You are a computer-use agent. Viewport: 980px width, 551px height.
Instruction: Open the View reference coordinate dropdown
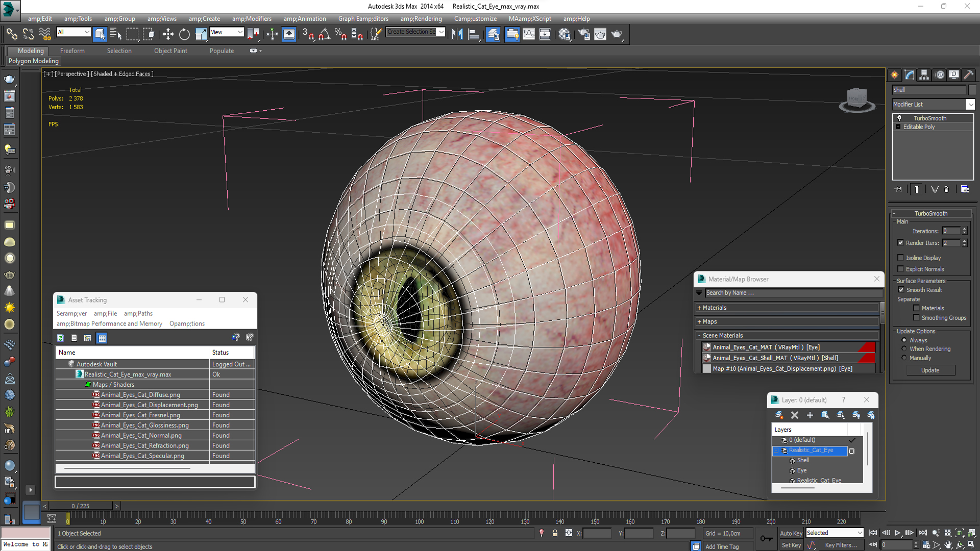[x=227, y=32]
